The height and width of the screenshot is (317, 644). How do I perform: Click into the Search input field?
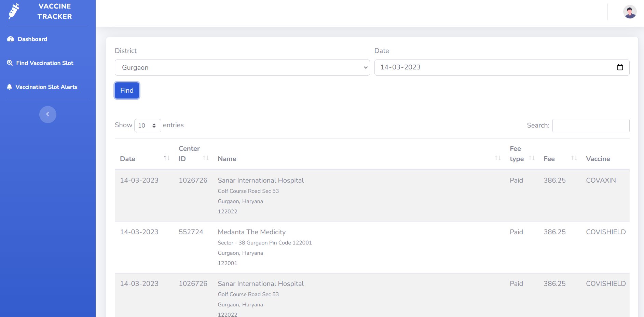[x=591, y=126]
